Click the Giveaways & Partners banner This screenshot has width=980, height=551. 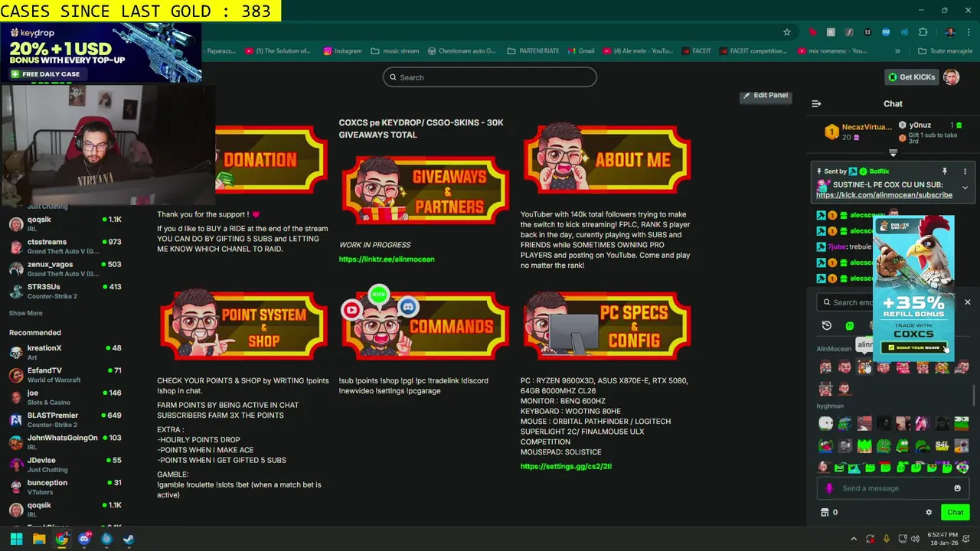425,189
